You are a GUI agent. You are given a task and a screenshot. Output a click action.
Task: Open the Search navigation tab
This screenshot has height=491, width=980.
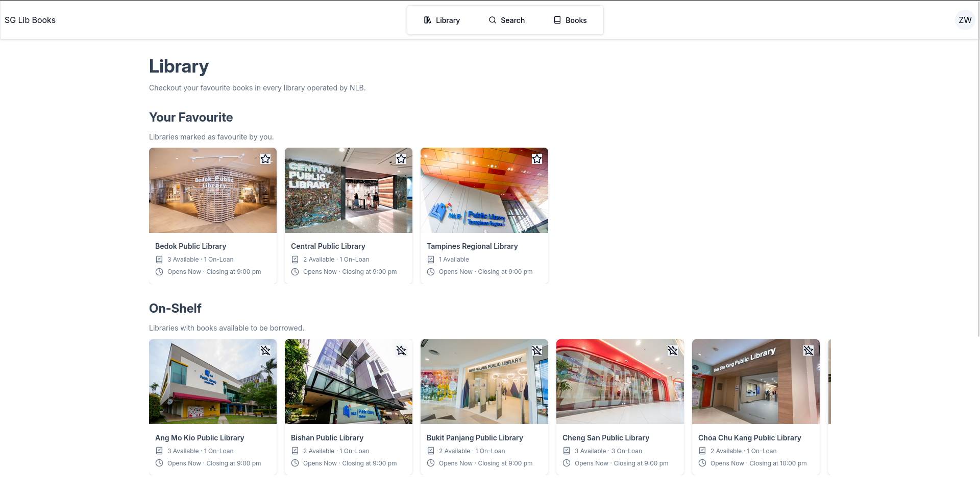pos(506,20)
